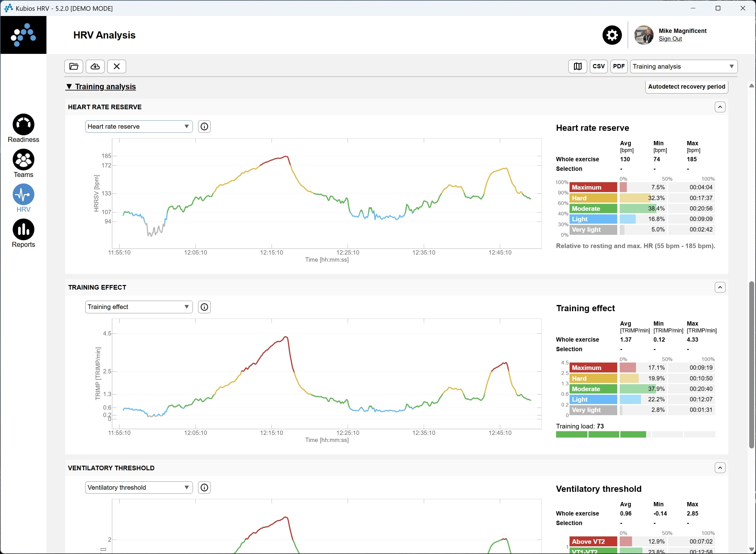Collapse the Training Effect panel
Screen dimensions: 756x554
[720, 287]
